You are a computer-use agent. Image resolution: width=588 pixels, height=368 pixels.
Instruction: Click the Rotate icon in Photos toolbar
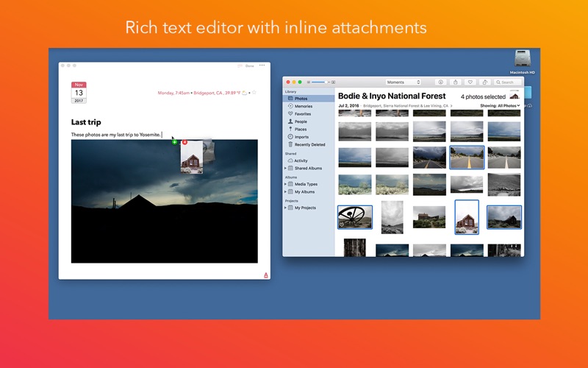coord(485,82)
